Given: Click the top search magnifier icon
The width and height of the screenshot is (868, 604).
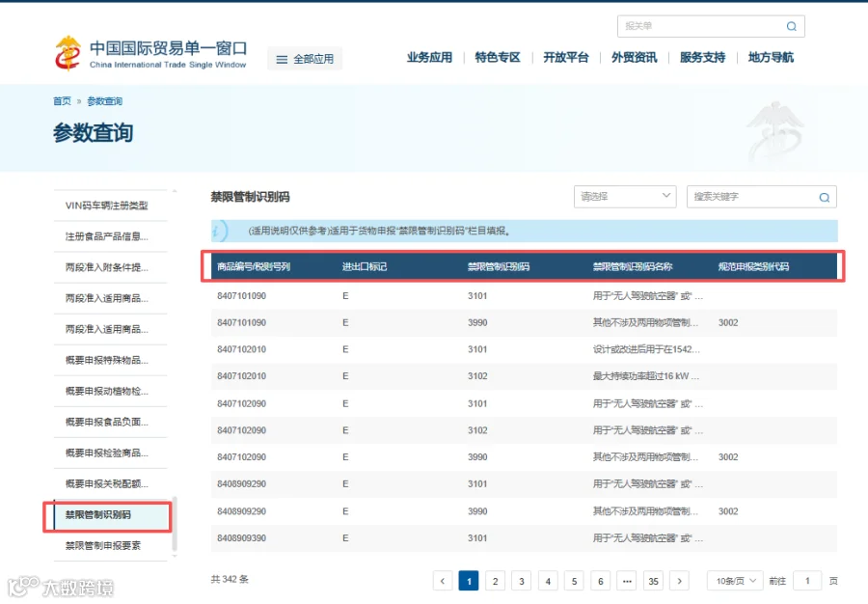Looking at the screenshot, I should pyautogui.click(x=792, y=26).
